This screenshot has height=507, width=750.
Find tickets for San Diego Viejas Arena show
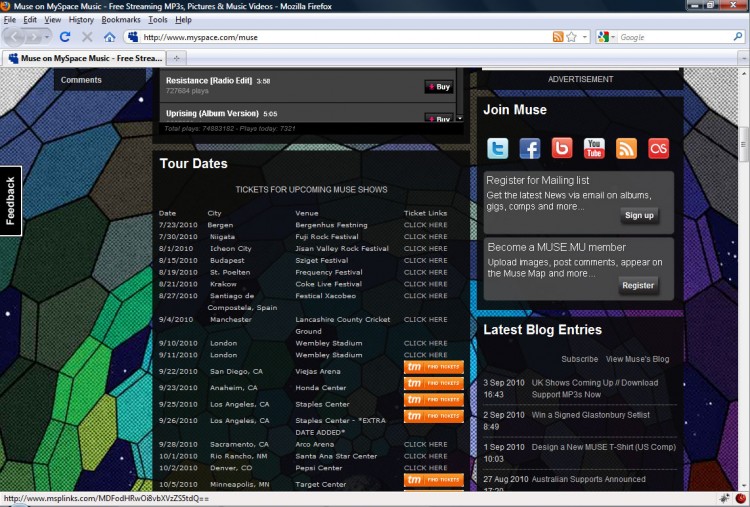(434, 367)
